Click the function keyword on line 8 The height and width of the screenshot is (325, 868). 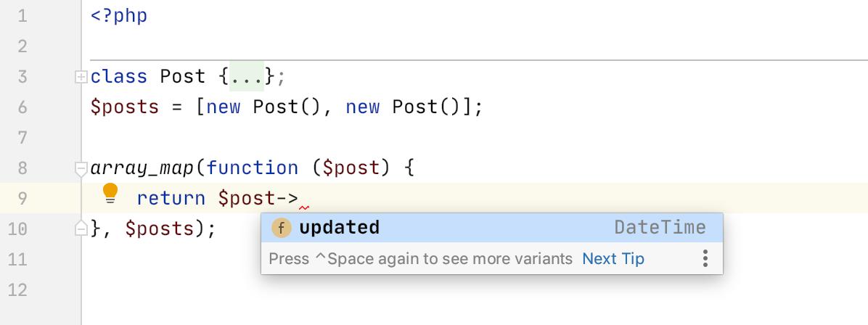coord(253,168)
